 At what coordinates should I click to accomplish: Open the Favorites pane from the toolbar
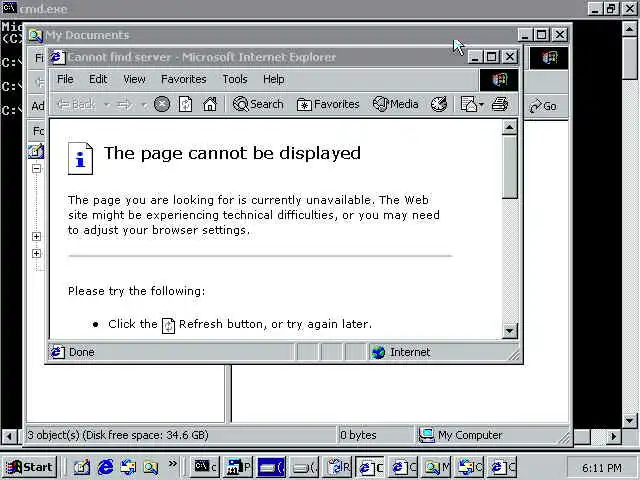[328, 104]
